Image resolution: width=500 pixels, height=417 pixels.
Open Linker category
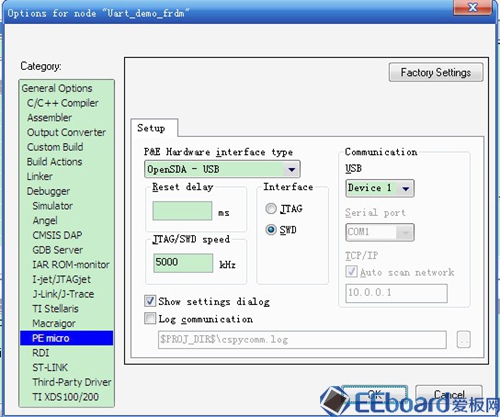[40, 176]
